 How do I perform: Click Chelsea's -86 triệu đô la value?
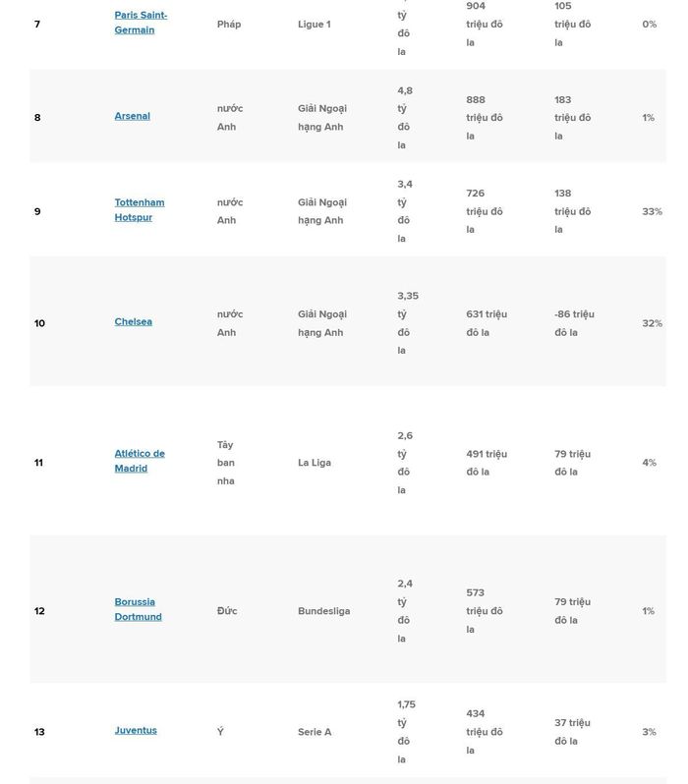[x=574, y=323]
